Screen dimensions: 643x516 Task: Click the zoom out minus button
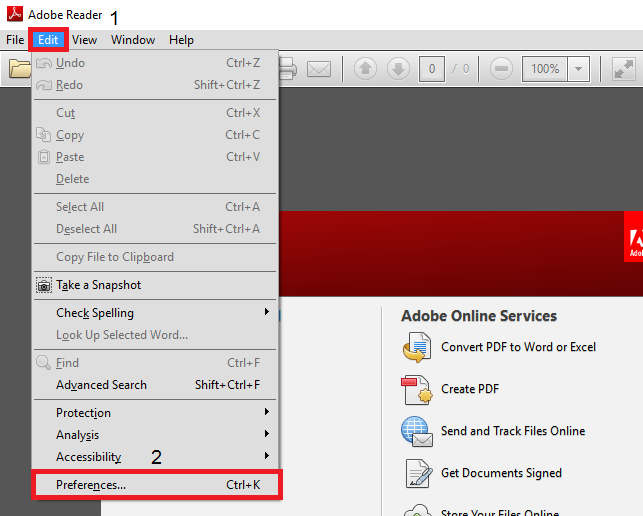click(x=501, y=68)
